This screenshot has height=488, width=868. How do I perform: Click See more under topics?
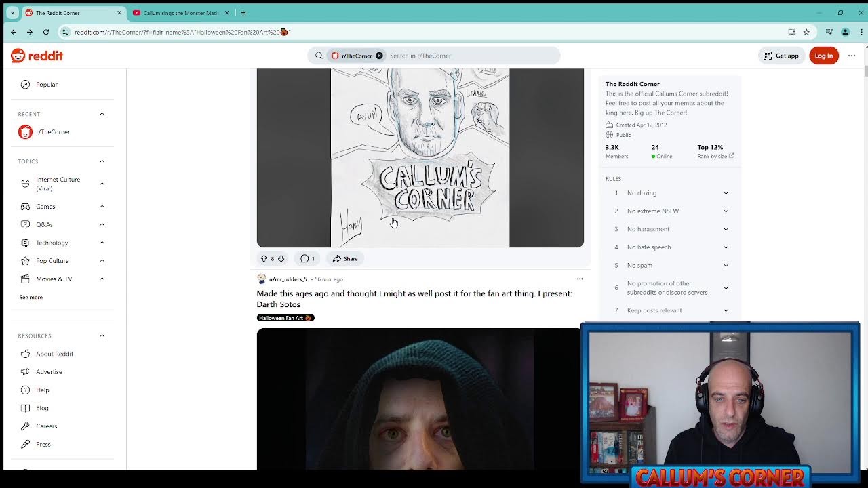coord(31,297)
